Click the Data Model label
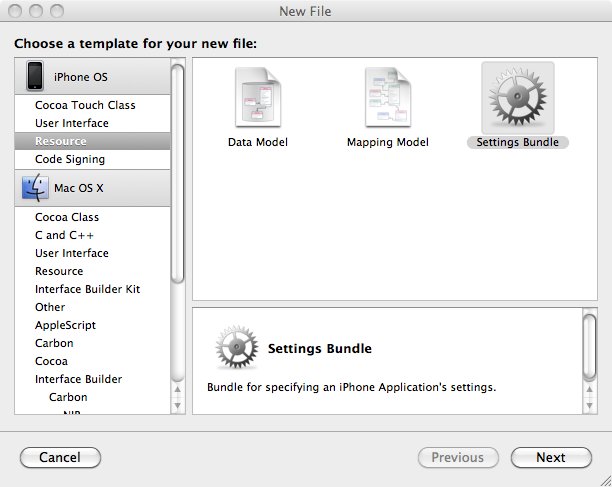Image resolution: width=612 pixels, height=487 pixels. [258, 142]
